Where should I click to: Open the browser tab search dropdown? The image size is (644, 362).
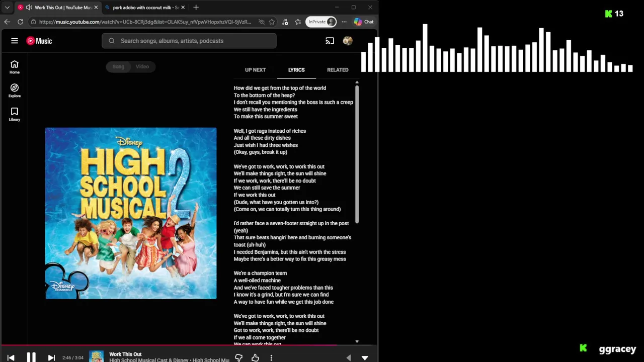pyautogui.click(x=7, y=8)
